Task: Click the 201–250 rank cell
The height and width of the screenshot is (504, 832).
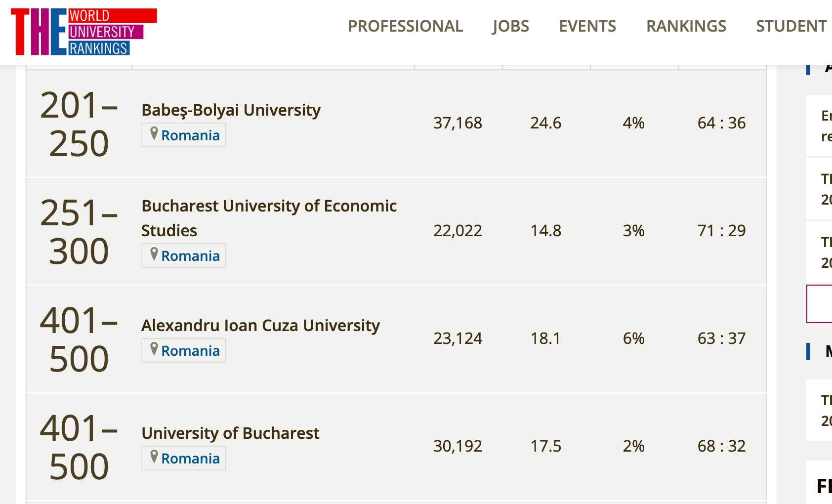Action: pyautogui.click(x=79, y=124)
